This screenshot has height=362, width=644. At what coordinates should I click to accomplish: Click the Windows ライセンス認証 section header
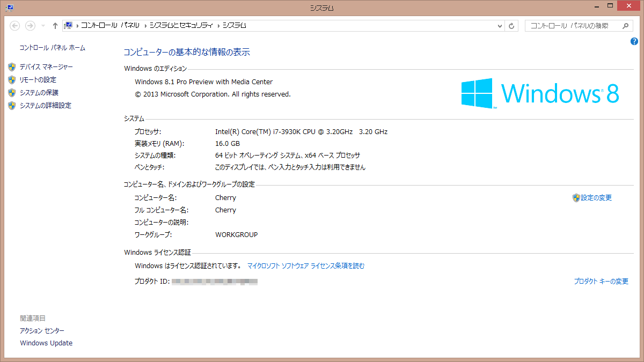point(157,253)
